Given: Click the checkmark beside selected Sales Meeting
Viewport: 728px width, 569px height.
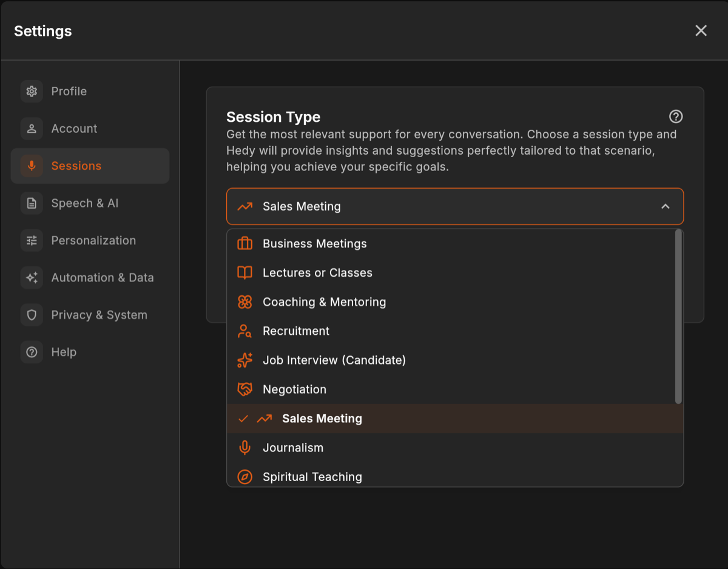Looking at the screenshot, I should pyautogui.click(x=243, y=419).
